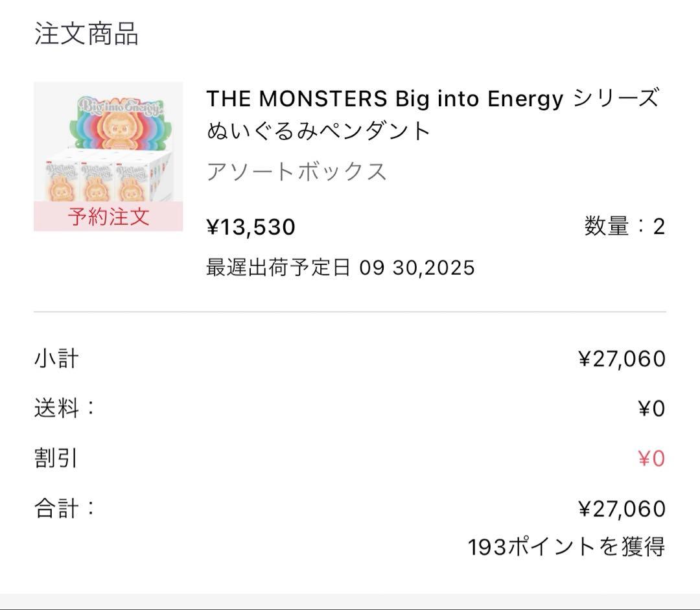Tap the 送料 shipping label
The width and height of the screenshot is (700, 610).
[x=64, y=408]
